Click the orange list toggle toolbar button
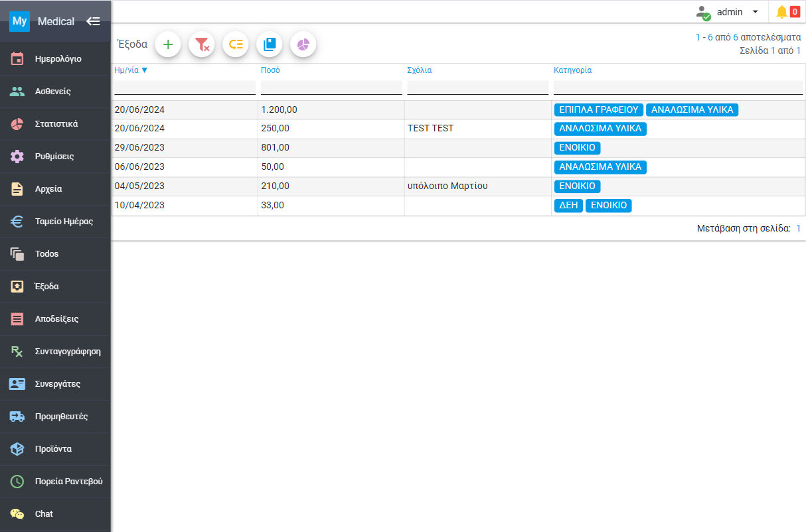 (x=236, y=44)
